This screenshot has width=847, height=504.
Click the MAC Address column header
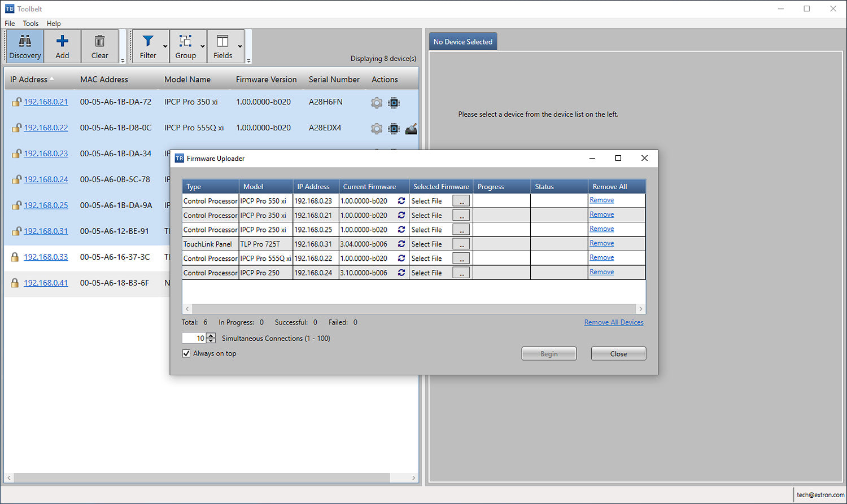coord(104,80)
